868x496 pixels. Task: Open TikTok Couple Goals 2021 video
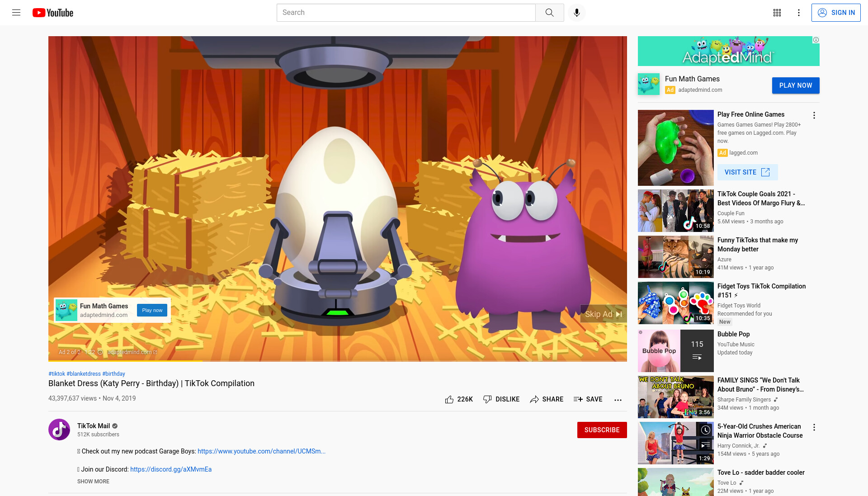click(x=761, y=198)
